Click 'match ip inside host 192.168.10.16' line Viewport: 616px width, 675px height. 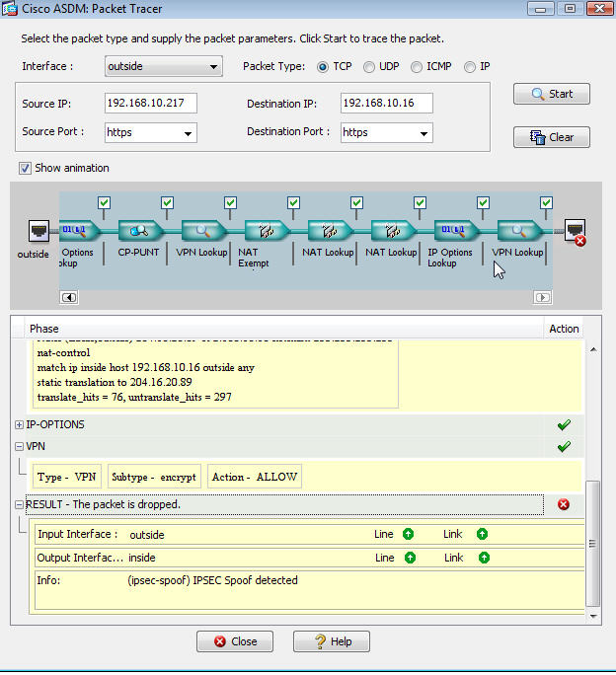(x=146, y=368)
